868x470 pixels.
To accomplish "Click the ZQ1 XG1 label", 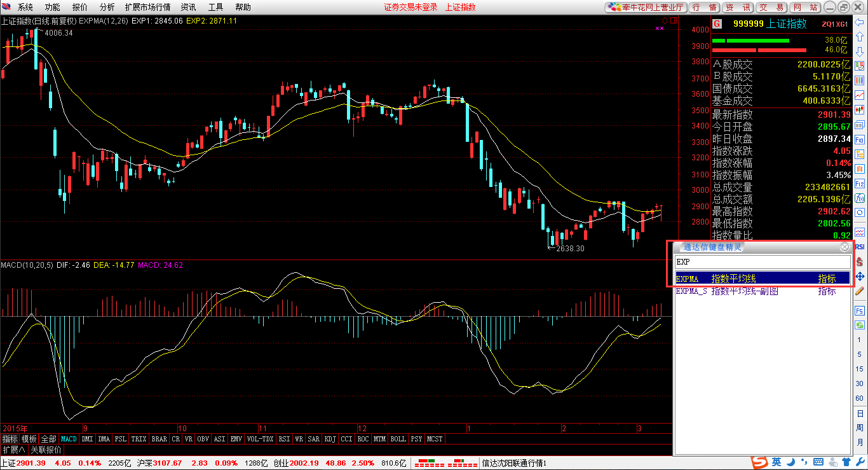I will pyautogui.click(x=836, y=24).
